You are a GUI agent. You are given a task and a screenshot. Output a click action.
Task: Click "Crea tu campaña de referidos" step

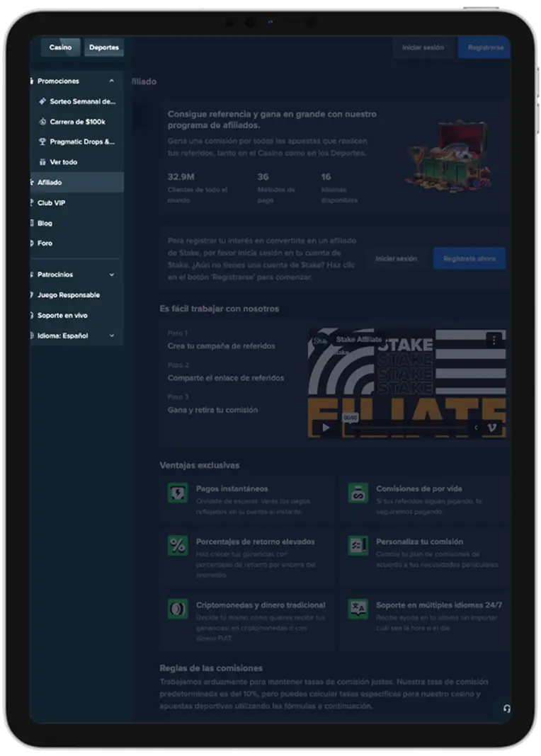(x=222, y=345)
